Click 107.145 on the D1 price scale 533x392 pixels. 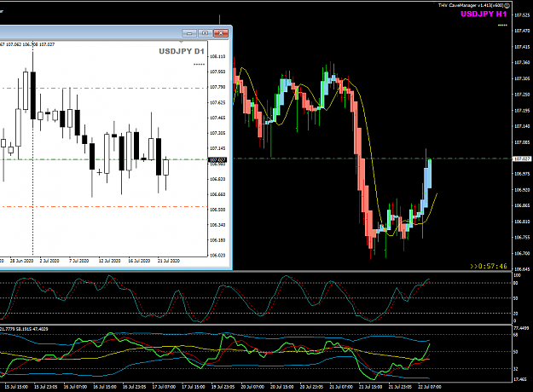point(217,148)
